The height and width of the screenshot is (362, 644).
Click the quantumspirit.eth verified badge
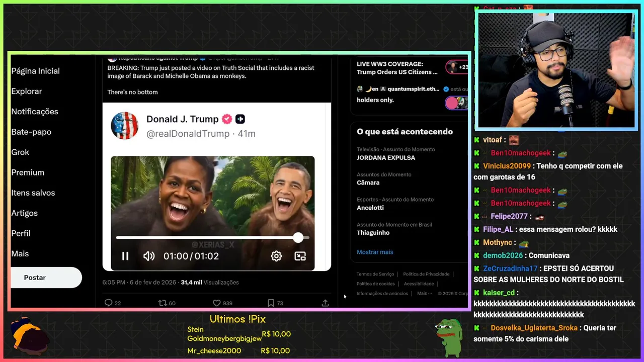coord(446,89)
